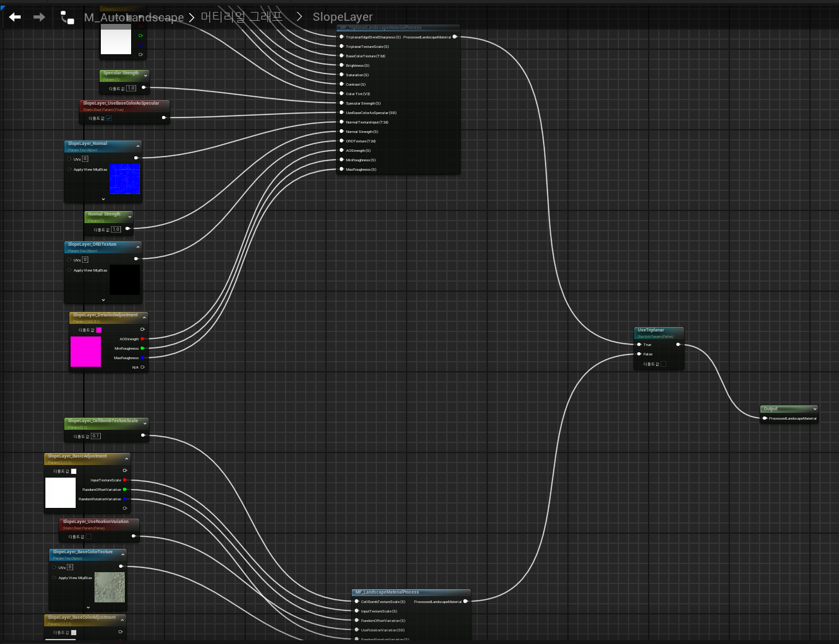The height and width of the screenshot is (644, 839).
Task: Click the SlopeLayer_UseBaseColorAsSpecular output pin
Action: click(164, 118)
